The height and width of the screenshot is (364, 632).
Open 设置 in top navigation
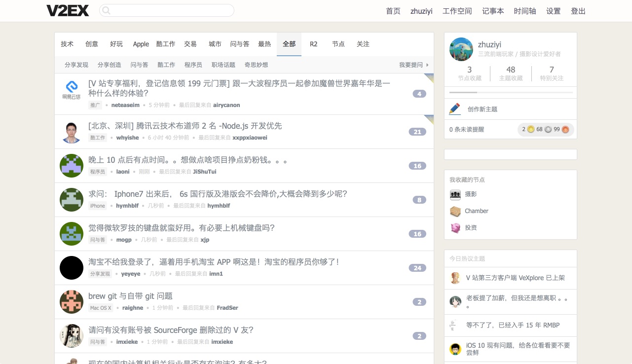click(554, 11)
